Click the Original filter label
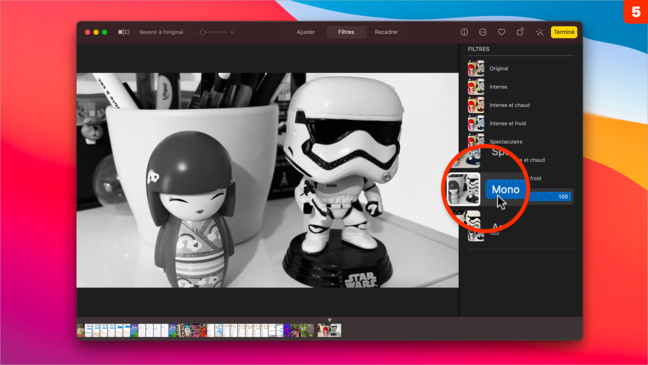648x365 pixels. (499, 69)
